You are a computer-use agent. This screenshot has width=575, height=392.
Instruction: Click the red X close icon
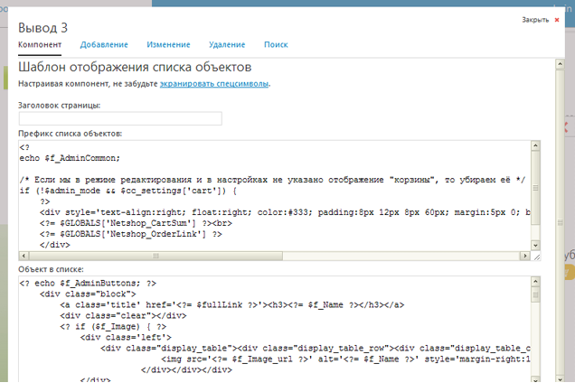(x=557, y=20)
